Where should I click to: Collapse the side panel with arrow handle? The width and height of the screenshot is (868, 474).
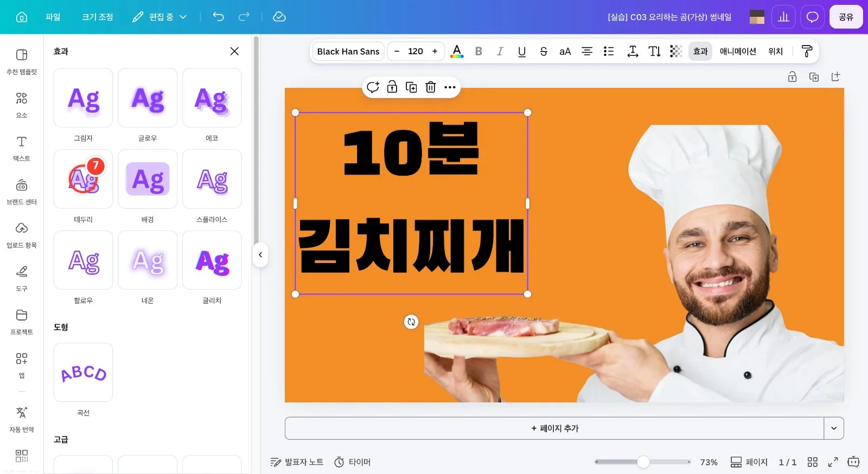pos(260,254)
